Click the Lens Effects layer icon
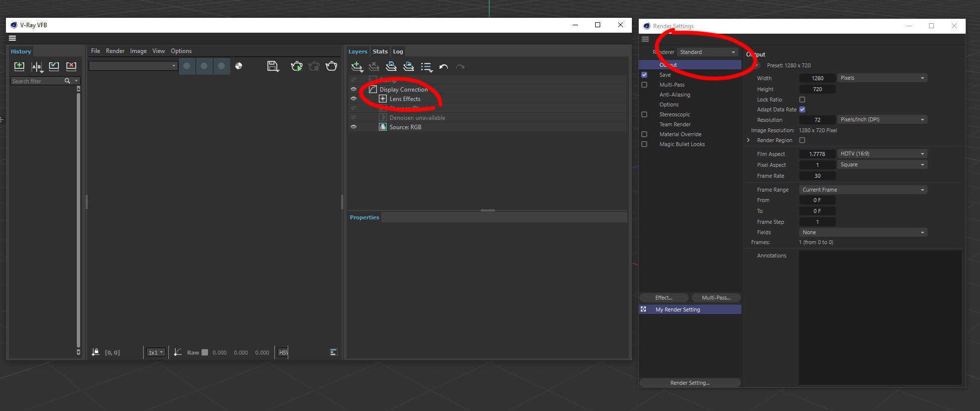 pyautogui.click(x=383, y=99)
